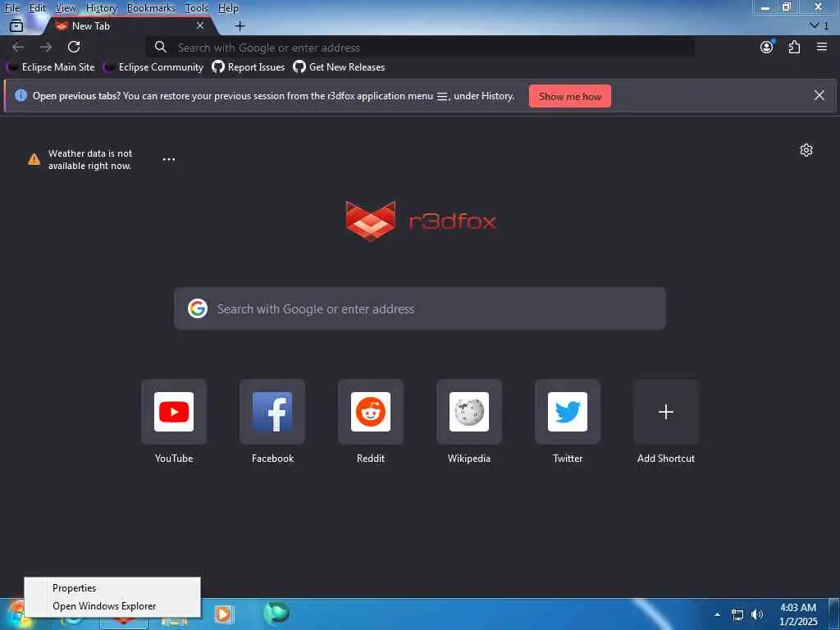Viewport: 840px width, 630px height.
Task: Open the green globe taskbar browser icon
Action: pos(276,613)
